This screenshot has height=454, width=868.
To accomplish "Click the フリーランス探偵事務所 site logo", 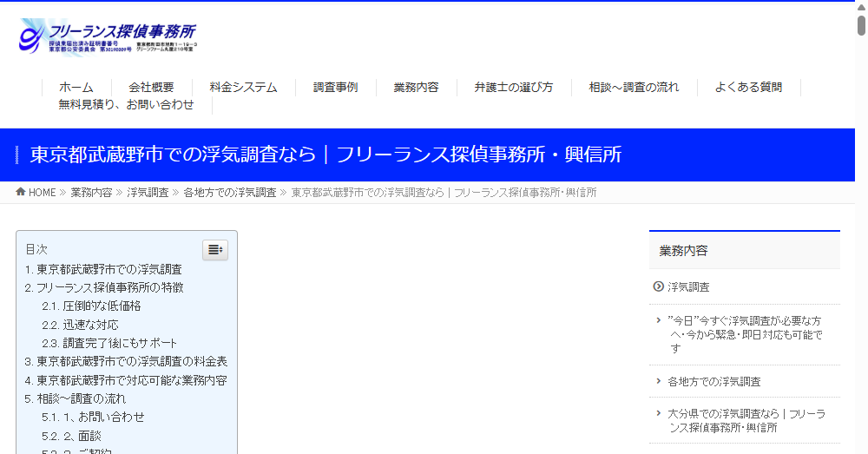I will [x=108, y=37].
